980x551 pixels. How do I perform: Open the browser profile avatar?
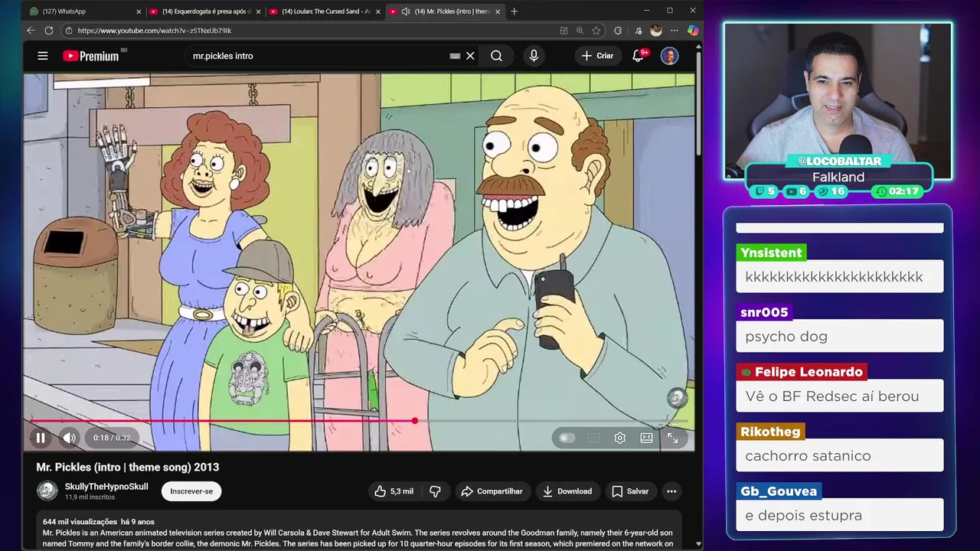[x=655, y=31]
